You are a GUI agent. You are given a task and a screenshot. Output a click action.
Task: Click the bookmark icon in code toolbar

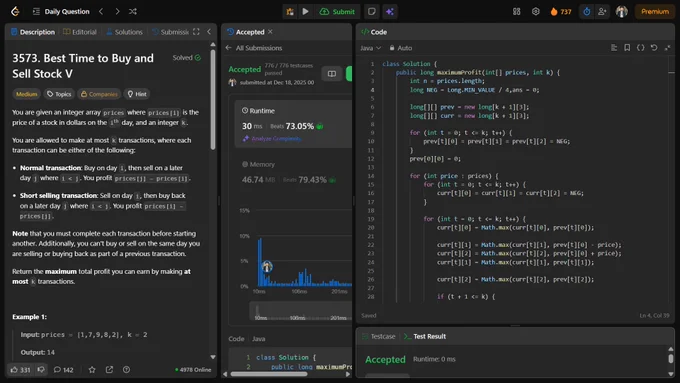(627, 48)
